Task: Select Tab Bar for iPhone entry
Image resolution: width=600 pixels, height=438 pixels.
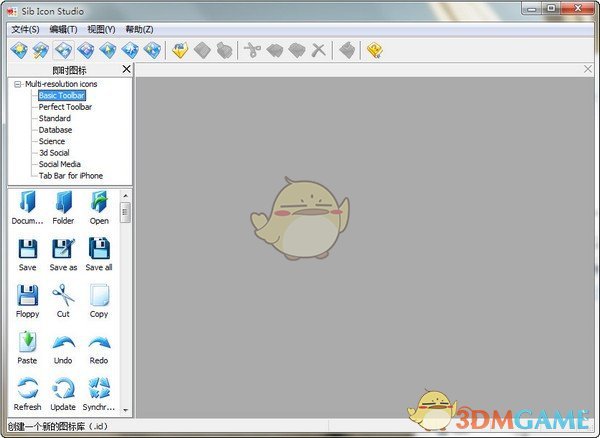Action: pyautogui.click(x=71, y=176)
